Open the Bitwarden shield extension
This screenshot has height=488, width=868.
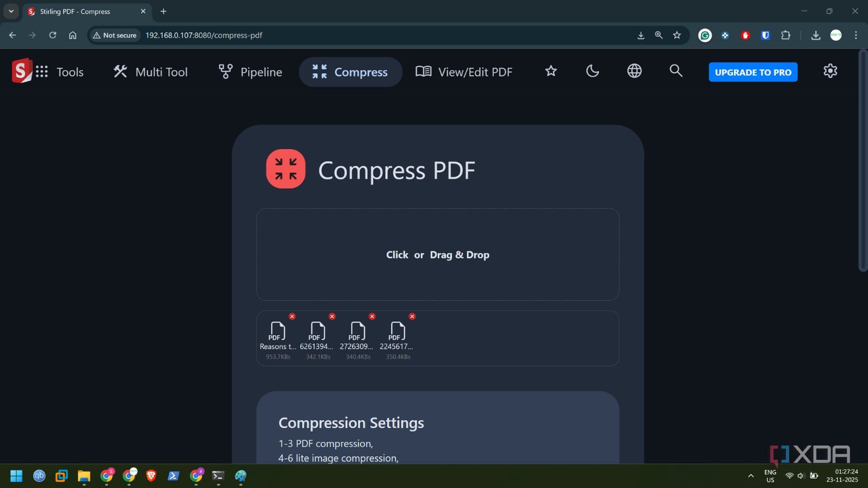click(765, 35)
